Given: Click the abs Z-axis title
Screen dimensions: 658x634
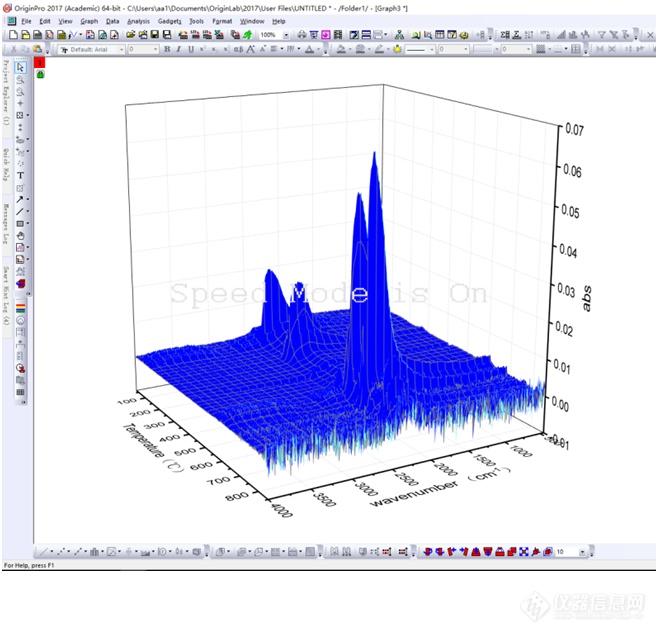Looking at the screenshot, I should point(586,298).
